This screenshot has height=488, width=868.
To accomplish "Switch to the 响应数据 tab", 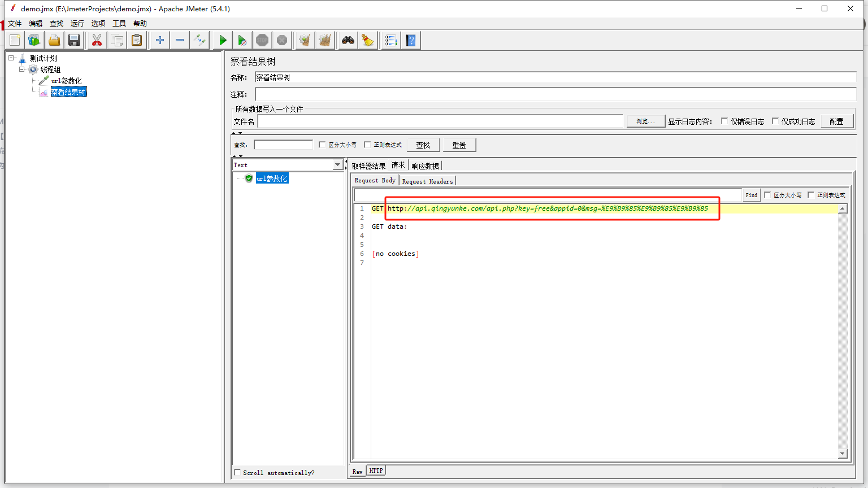I will (x=425, y=166).
